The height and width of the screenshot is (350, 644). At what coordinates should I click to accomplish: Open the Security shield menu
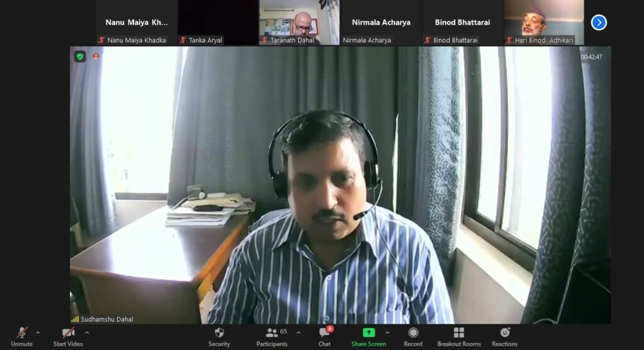219,336
